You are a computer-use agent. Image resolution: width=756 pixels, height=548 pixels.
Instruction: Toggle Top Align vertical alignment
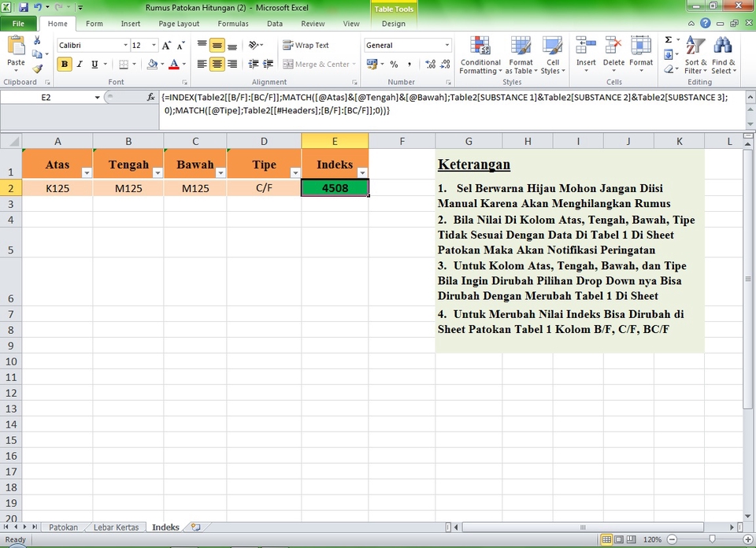tap(202, 46)
